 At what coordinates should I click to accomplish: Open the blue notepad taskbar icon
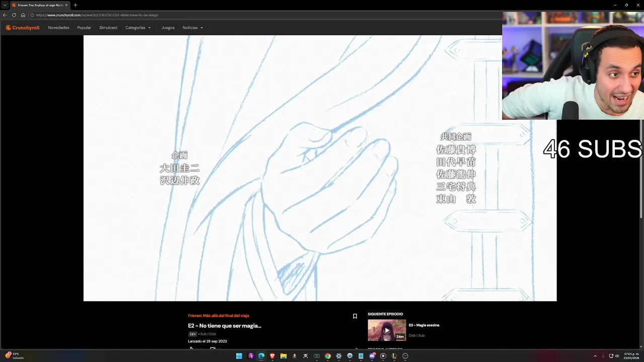coord(361,356)
